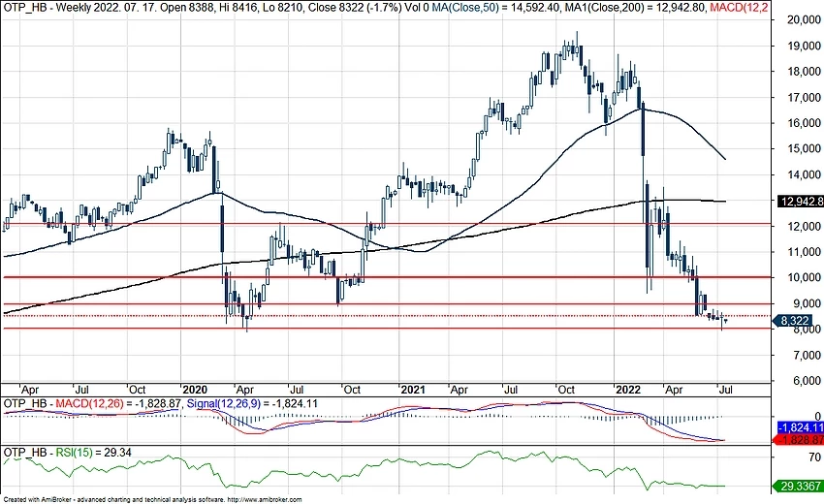Select the blue -1,824.11 signal value tag

tap(801, 427)
